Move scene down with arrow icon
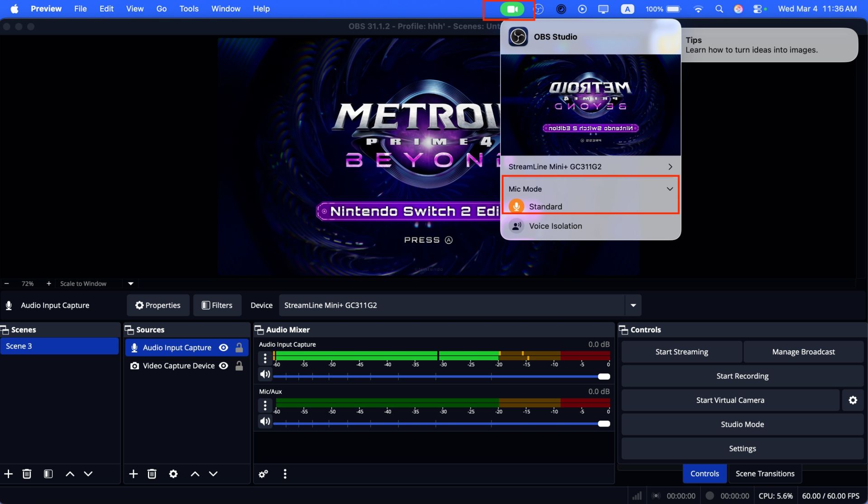The height and width of the screenshot is (504, 868). point(88,474)
